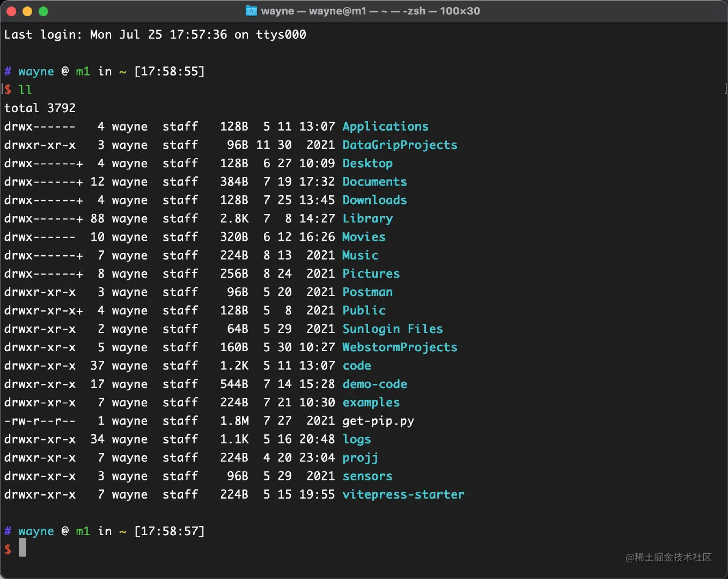Click the examples directory name

(x=371, y=403)
